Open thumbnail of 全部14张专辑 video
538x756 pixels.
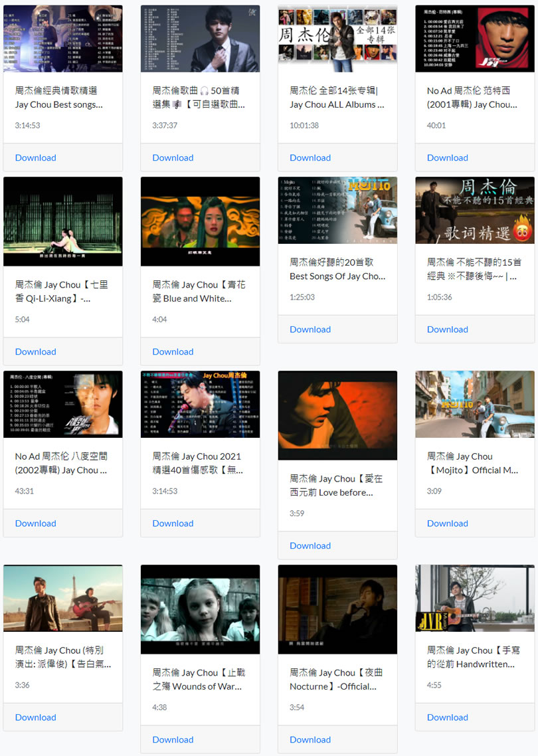click(337, 39)
